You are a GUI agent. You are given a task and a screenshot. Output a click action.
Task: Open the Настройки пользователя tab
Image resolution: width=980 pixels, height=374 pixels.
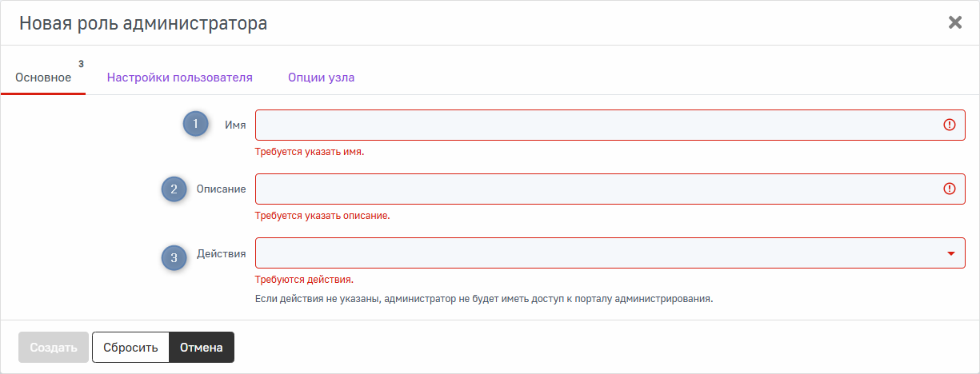tap(180, 78)
